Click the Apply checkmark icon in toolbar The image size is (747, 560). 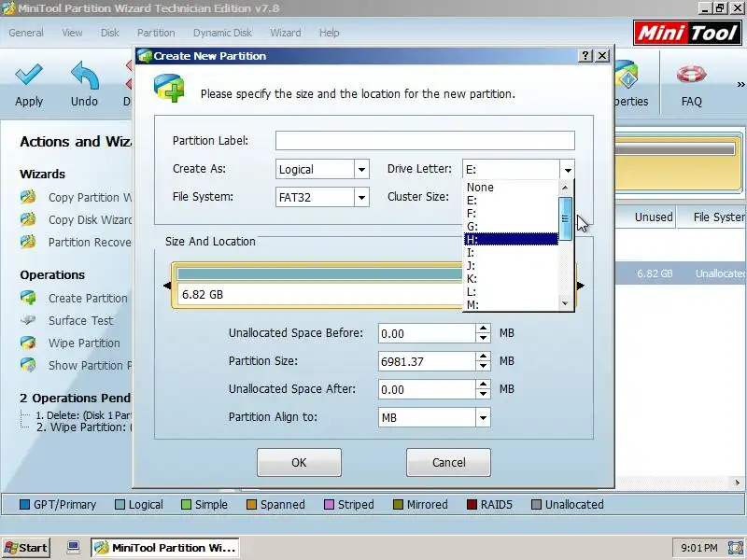pos(29,76)
